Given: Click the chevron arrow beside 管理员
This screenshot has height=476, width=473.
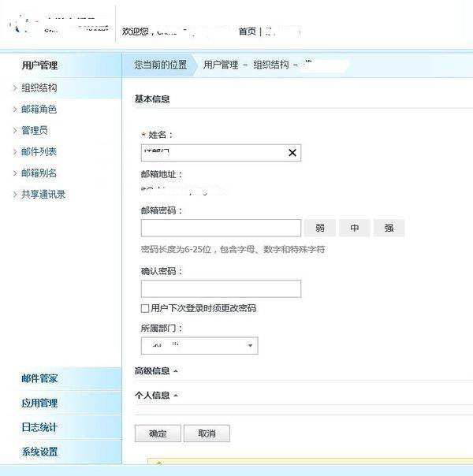Looking at the screenshot, I should [15, 131].
